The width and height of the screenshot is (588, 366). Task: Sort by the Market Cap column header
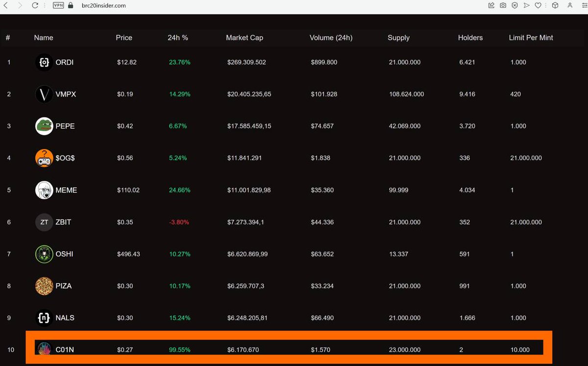[245, 38]
